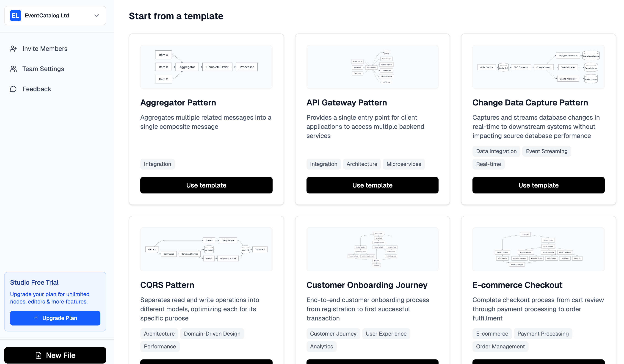Click the New File button
Viewport: 624px width, 364px height.
click(55, 355)
